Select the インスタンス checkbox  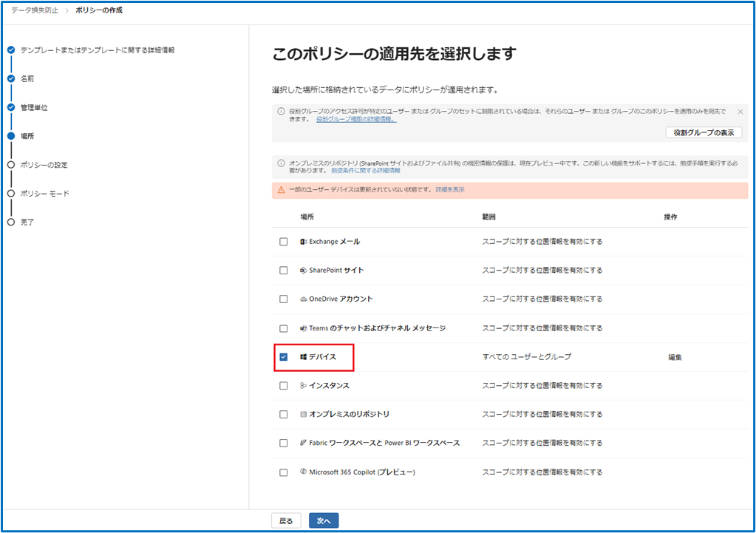[x=284, y=386]
